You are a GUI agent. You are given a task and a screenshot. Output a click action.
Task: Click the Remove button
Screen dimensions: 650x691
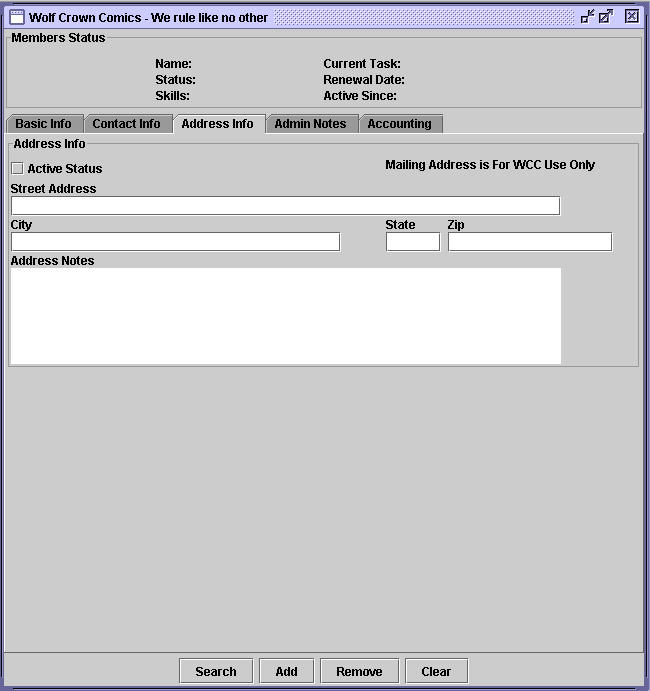(359, 671)
